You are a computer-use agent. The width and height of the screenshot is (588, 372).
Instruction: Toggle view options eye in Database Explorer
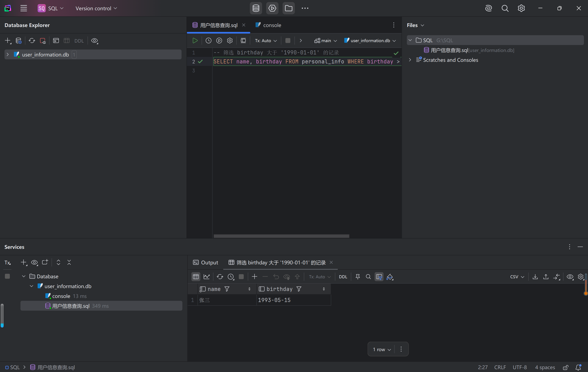click(94, 41)
